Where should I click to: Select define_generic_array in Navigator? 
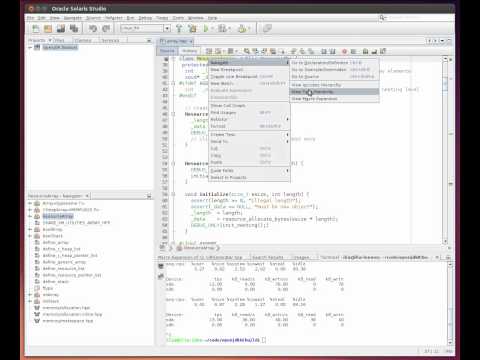pos(64,262)
